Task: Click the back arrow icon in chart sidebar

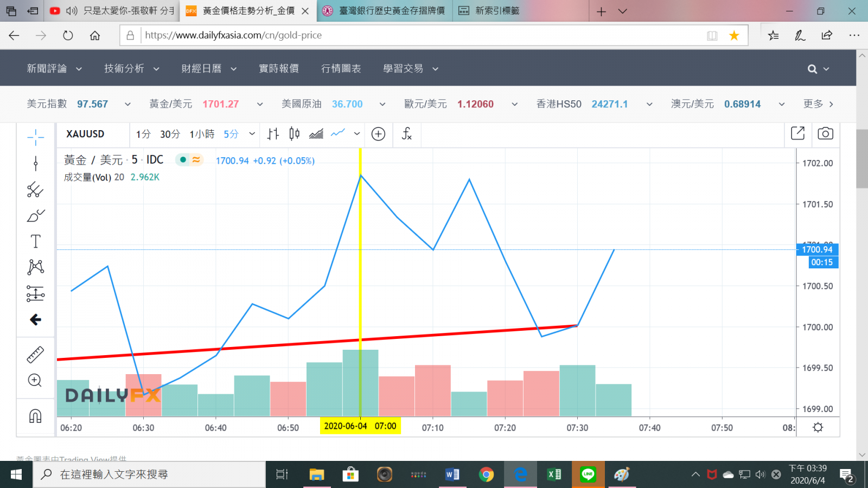Action: click(35, 319)
